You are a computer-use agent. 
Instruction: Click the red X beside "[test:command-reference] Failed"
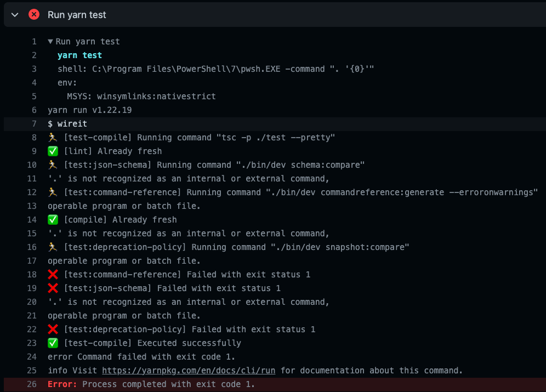click(52, 274)
